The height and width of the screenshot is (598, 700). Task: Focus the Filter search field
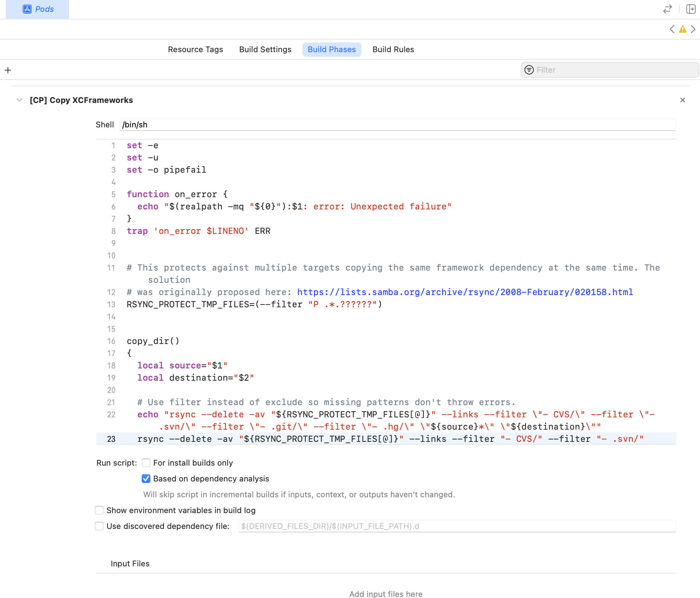coord(610,70)
